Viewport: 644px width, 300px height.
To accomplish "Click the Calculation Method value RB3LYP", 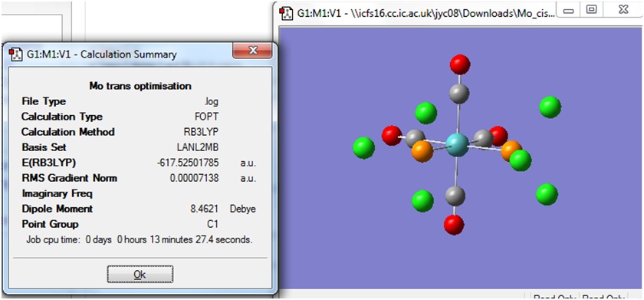I will pos(201,132).
